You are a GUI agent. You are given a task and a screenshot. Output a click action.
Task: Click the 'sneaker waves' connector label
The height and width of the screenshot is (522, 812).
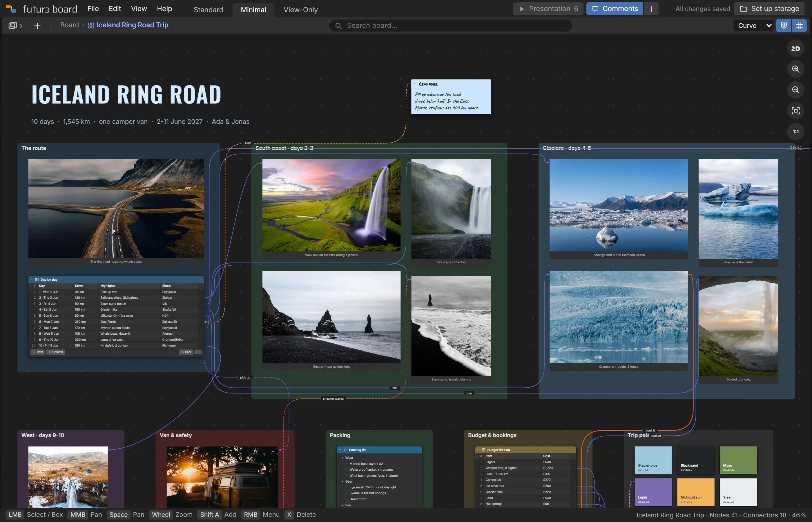point(333,399)
